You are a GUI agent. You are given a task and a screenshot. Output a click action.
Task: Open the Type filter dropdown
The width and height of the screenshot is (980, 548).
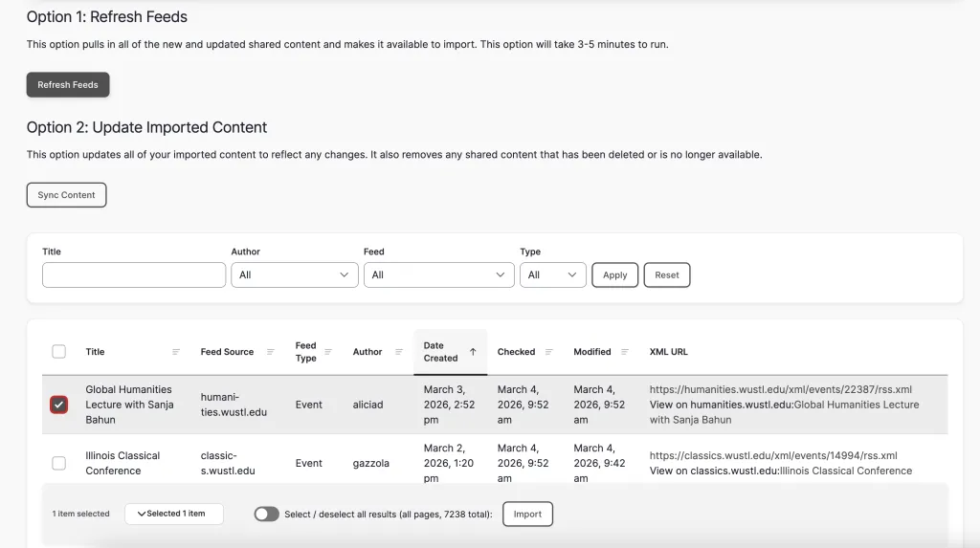pyautogui.click(x=552, y=274)
